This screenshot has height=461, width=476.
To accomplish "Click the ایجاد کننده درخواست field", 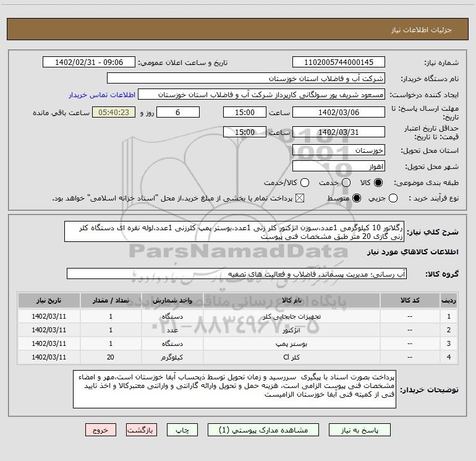I will click(x=261, y=94).
